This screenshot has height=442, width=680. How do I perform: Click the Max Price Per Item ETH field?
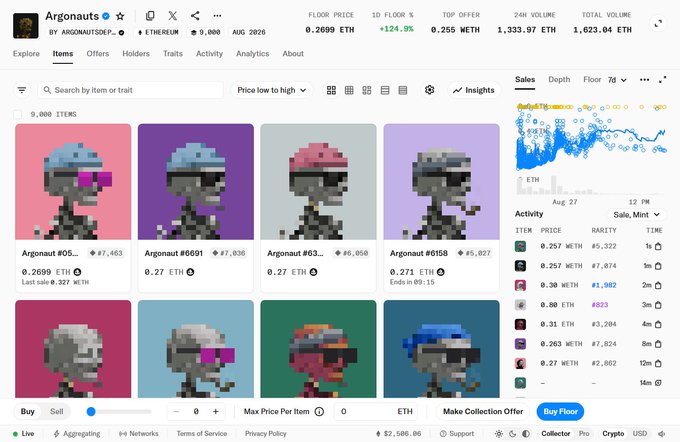376,412
